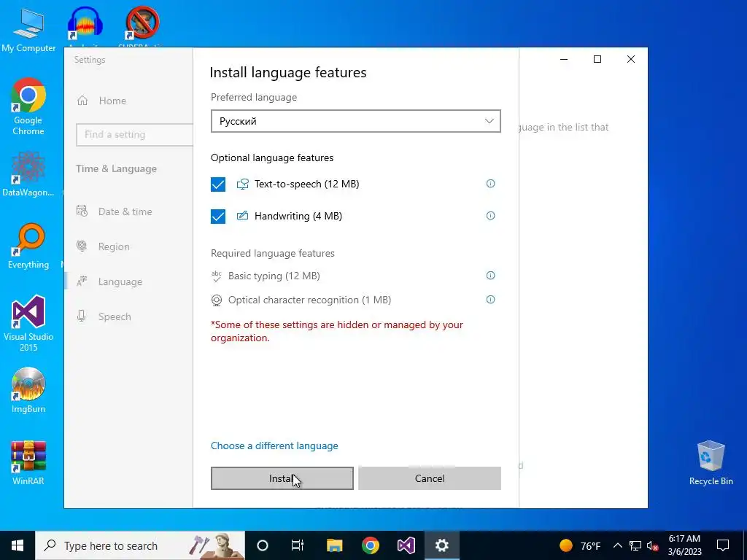
Task: Click the Date & time calendar icon
Action: [82, 211]
